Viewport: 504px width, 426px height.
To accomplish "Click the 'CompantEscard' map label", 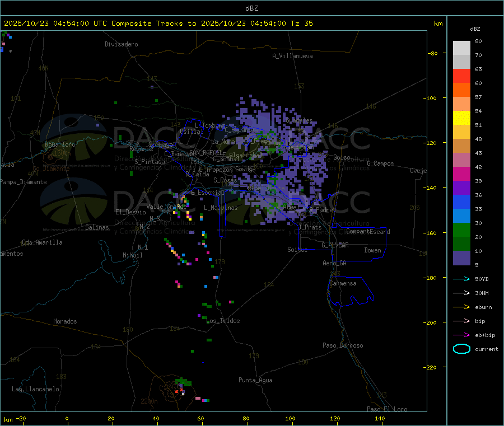I will click(368, 232).
